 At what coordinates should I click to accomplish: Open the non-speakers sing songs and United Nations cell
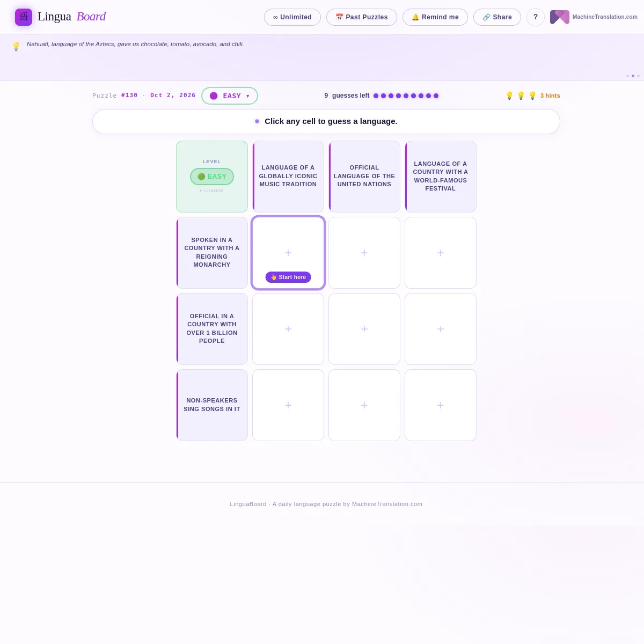click(x=364, y=405)
